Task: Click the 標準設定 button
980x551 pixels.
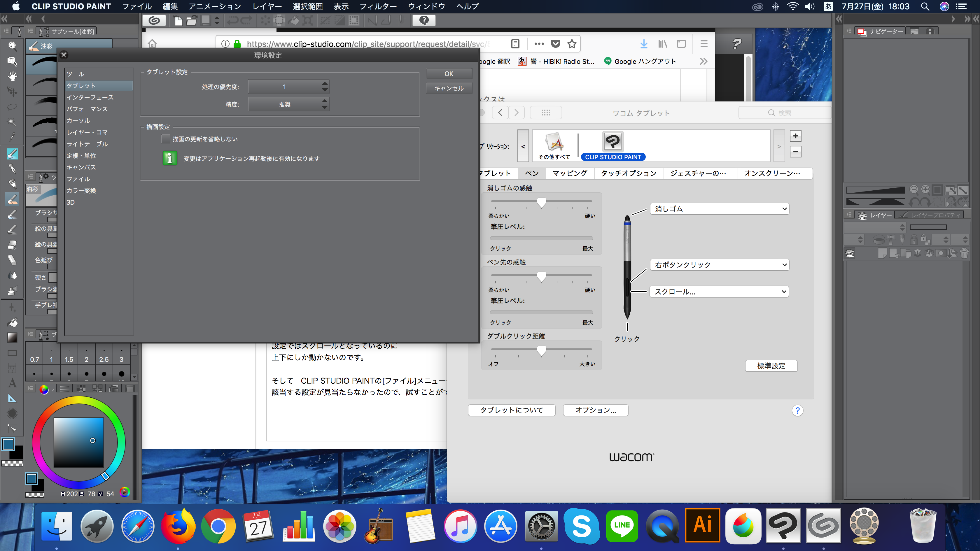Action: 771,366
